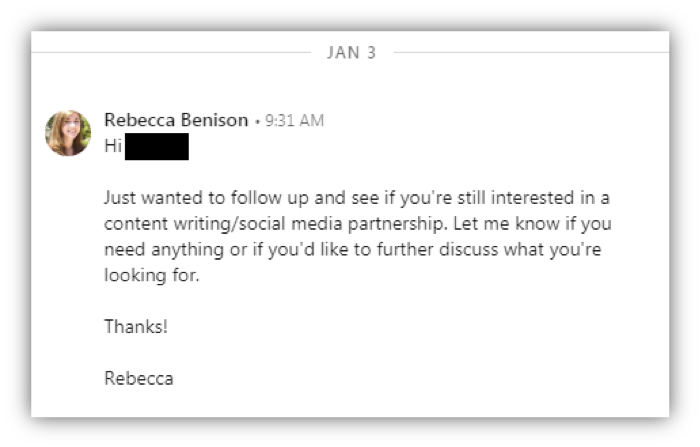Select the 9:31 AM message timestamp
Viewport: 700px width, 447px height.
pos(295,121)
